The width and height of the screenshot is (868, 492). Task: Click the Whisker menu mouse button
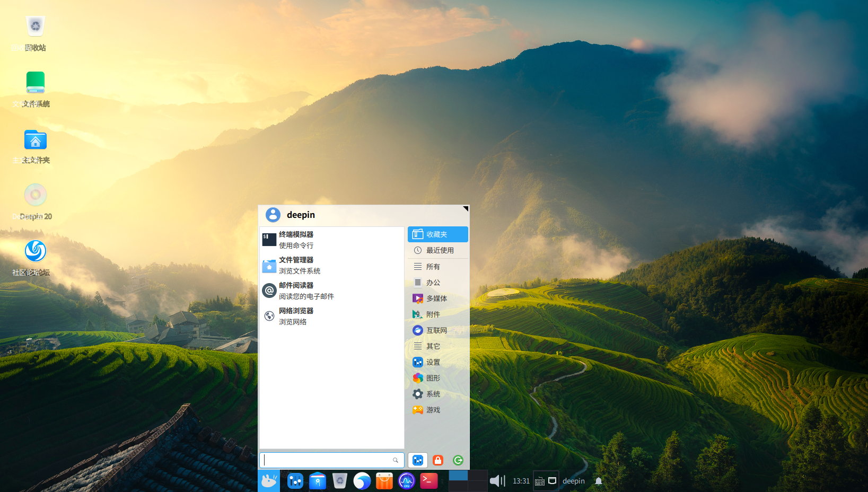[269, 481]
